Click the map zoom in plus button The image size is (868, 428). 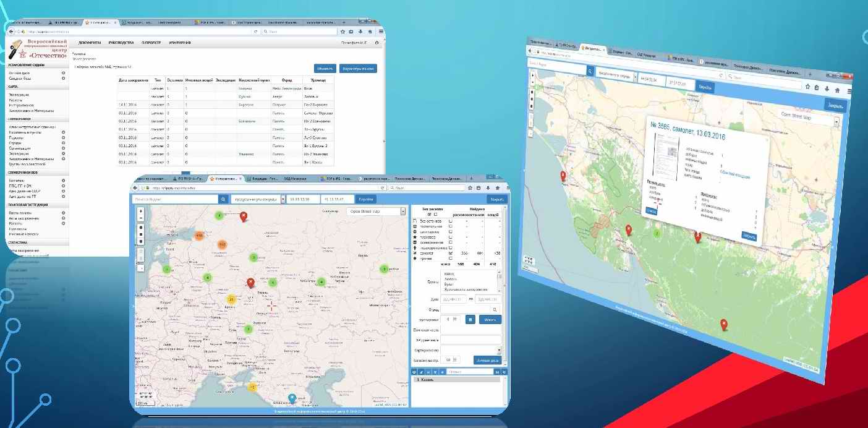click(x=141, y=211)
